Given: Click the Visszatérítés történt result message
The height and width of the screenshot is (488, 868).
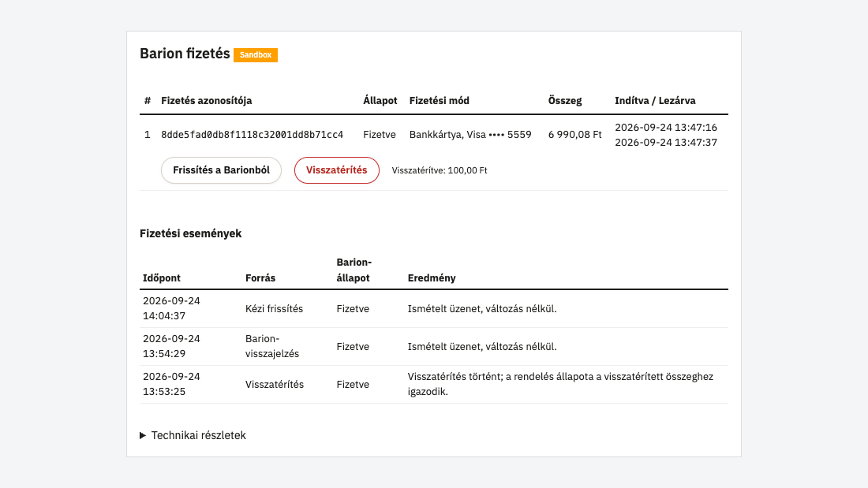Looking at the screenshot, I should pyautogui.click(x=560, y=384).
